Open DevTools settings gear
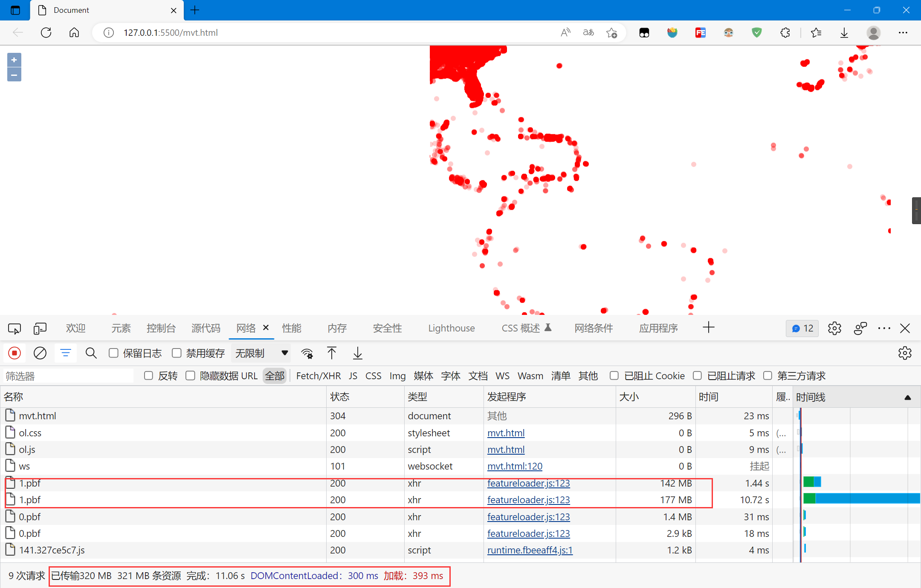This screenshot has width=921, height=588. (x=834, y=329)
